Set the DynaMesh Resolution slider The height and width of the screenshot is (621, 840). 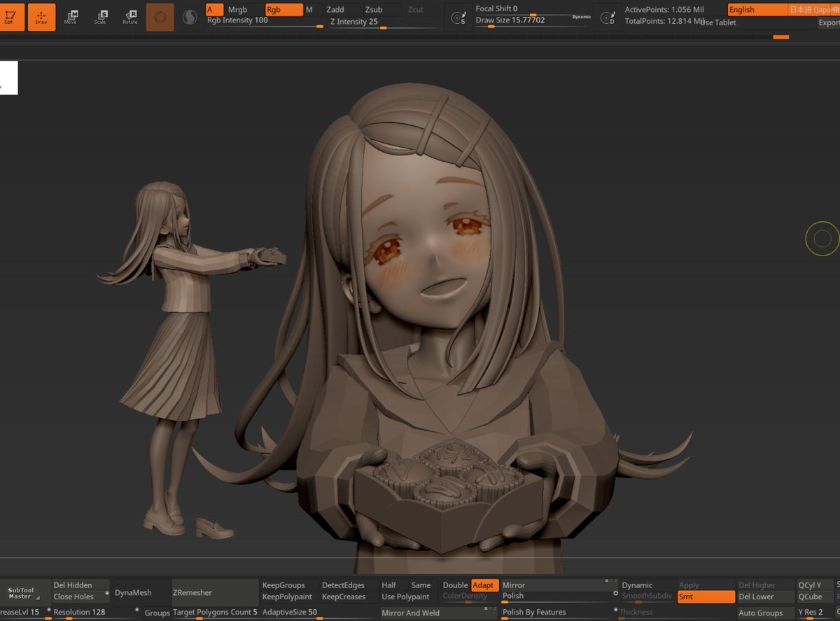(94, 612)
